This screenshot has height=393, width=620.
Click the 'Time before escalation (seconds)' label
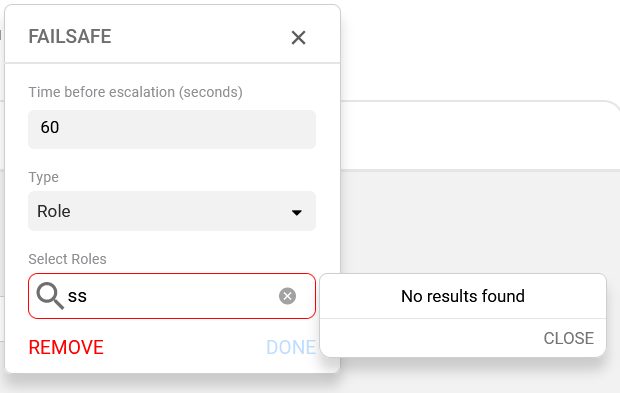tap(135, 92)
